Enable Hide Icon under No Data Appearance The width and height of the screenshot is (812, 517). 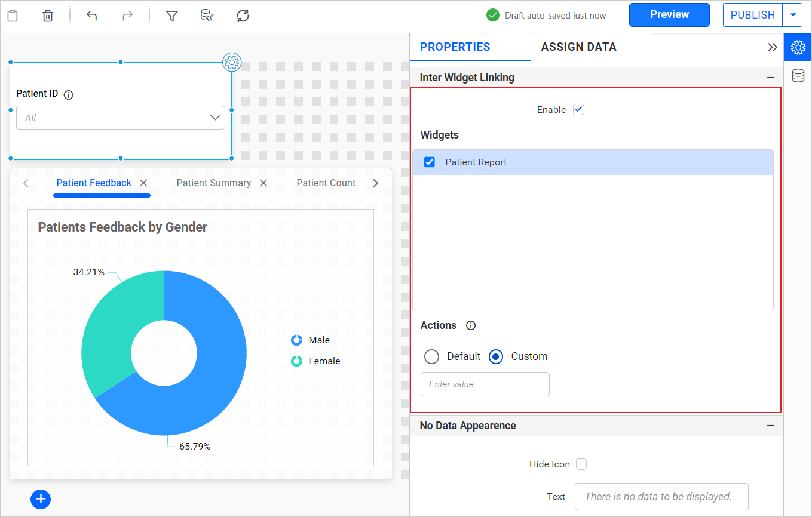coord(581,464)
